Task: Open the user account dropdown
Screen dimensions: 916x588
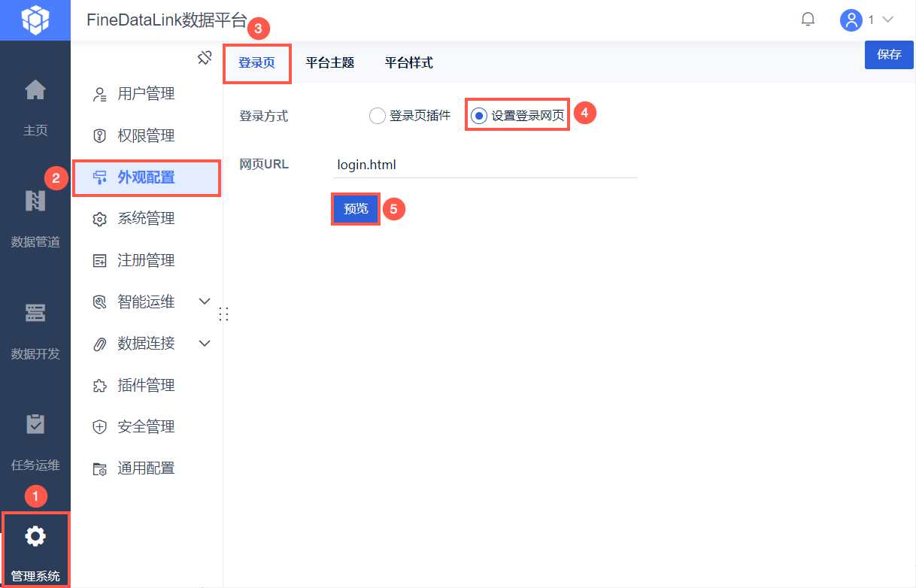Action: (x=866, y=20)
